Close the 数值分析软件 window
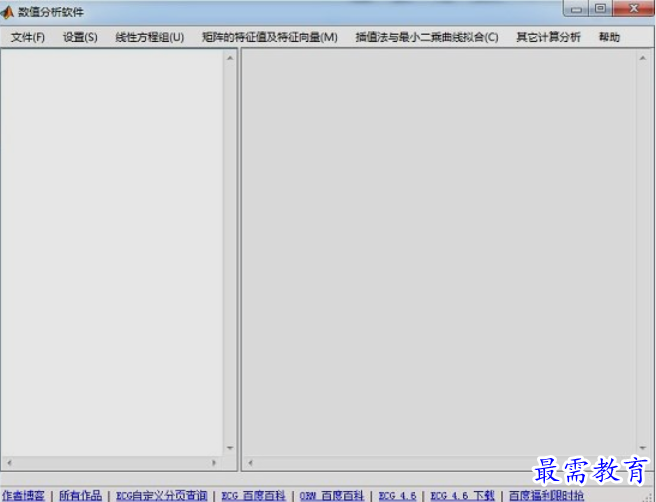This screenshot has width=656, height=502. [633, 8]
